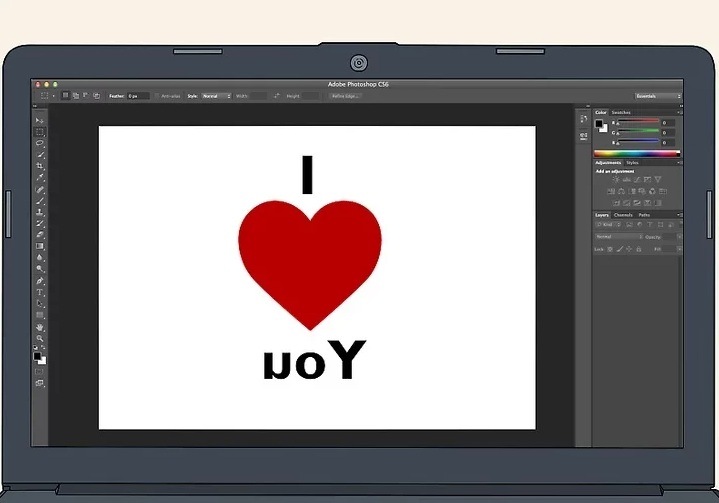Toggle type layer filter in Layers
Viewport: 719px width, 503px height.
pyautogui.click(x=650, y=225)
